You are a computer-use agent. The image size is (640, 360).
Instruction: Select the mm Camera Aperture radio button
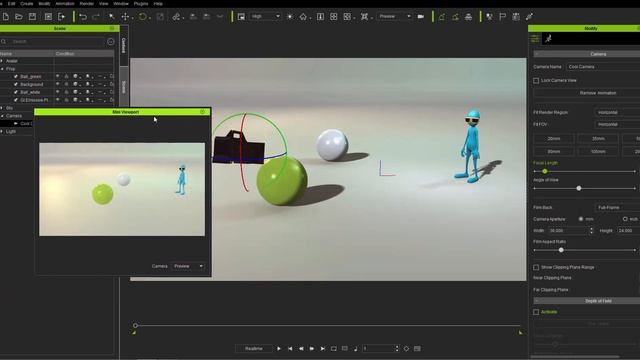point(581,219)
